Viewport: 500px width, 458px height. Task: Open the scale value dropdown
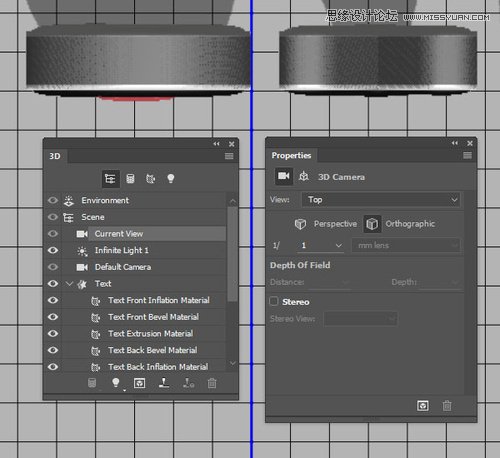(338, 246)
